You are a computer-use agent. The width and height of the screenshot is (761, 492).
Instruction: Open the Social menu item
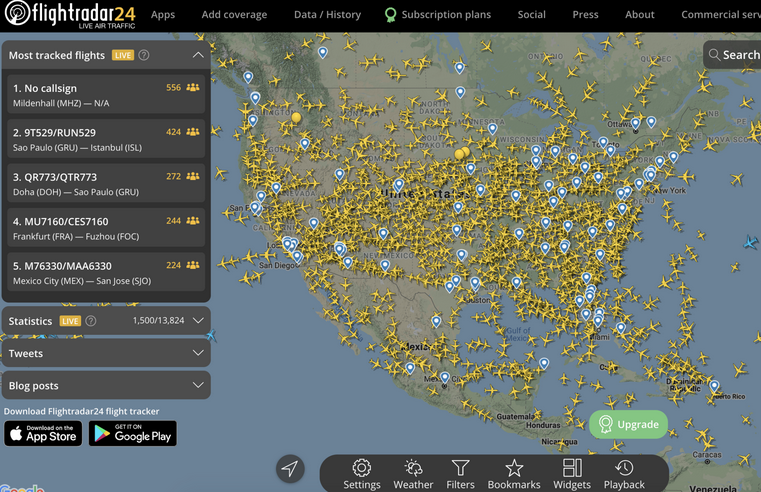click(531, 15)
